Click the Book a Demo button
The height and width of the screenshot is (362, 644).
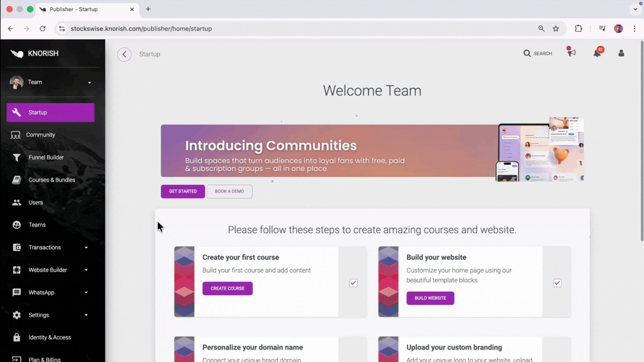point(229,191)
